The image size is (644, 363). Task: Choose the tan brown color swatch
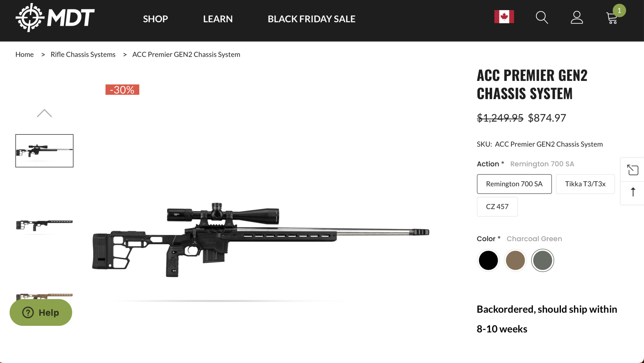515,260
